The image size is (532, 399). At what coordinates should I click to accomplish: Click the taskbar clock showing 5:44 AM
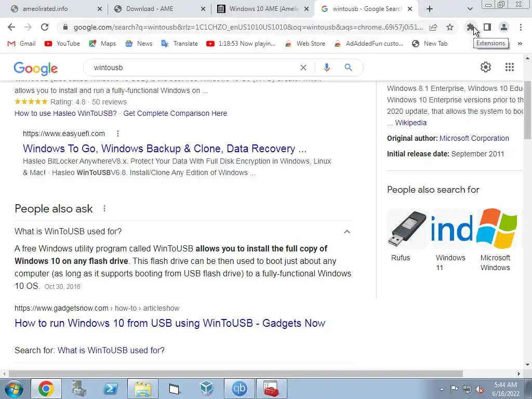coord(506,389)
